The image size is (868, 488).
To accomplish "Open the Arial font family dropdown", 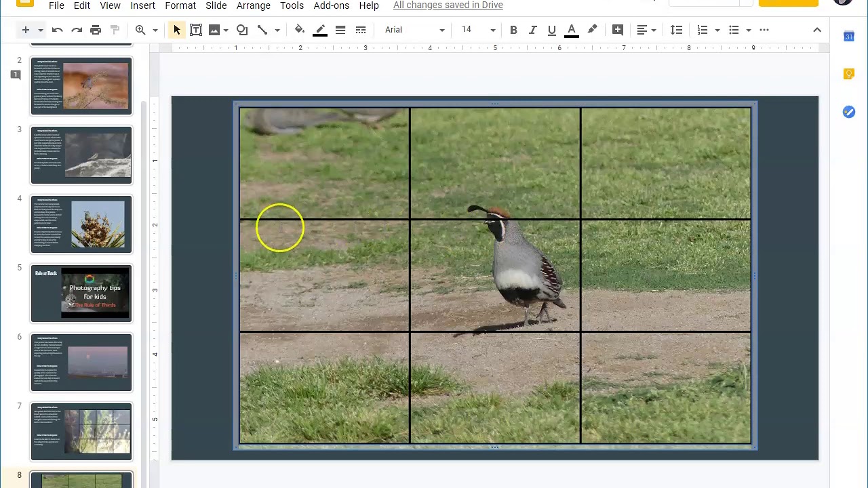I will (414, 30).
